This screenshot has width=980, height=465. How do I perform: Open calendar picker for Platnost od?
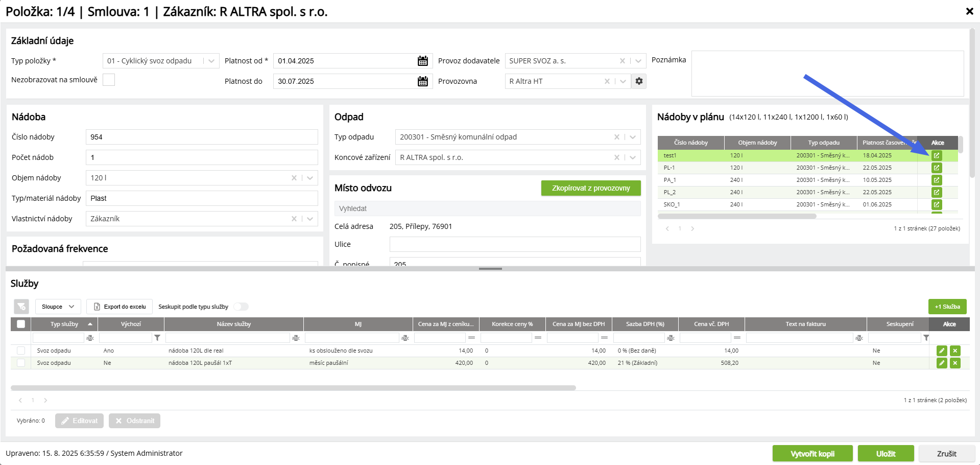[422, 61]
